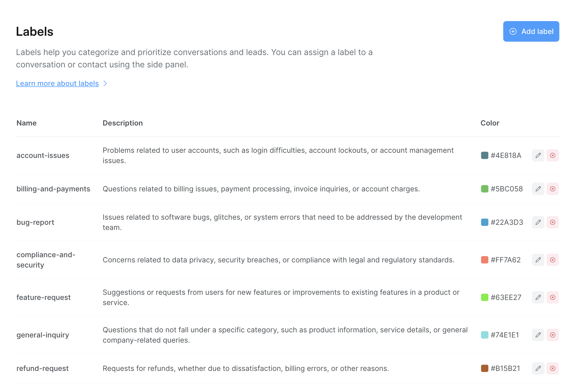Click the Add label button
Viewport: 583px width, 392px height.
click(531, 31)
